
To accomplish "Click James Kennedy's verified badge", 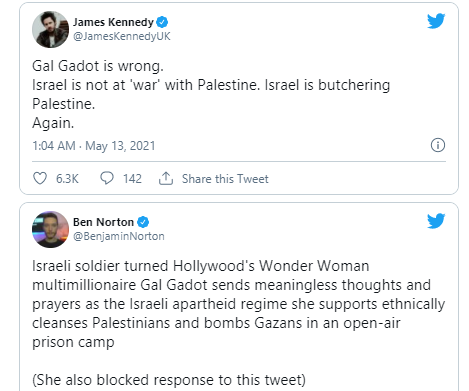I will (162, 22).
